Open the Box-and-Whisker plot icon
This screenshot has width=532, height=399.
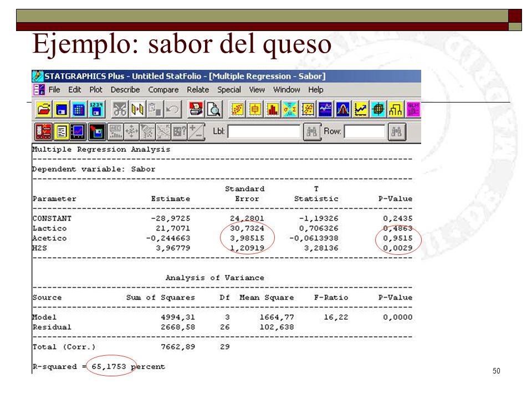pyautogui.click(x=255, y=110)
